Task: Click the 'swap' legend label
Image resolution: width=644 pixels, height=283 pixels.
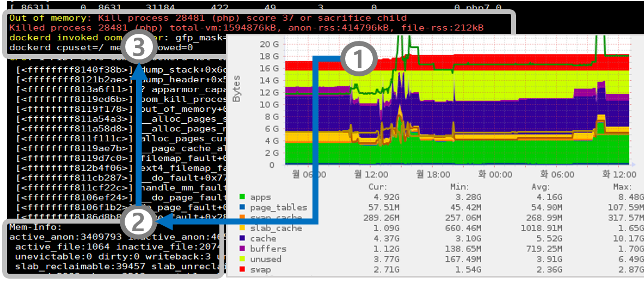Action: [260, 270]
